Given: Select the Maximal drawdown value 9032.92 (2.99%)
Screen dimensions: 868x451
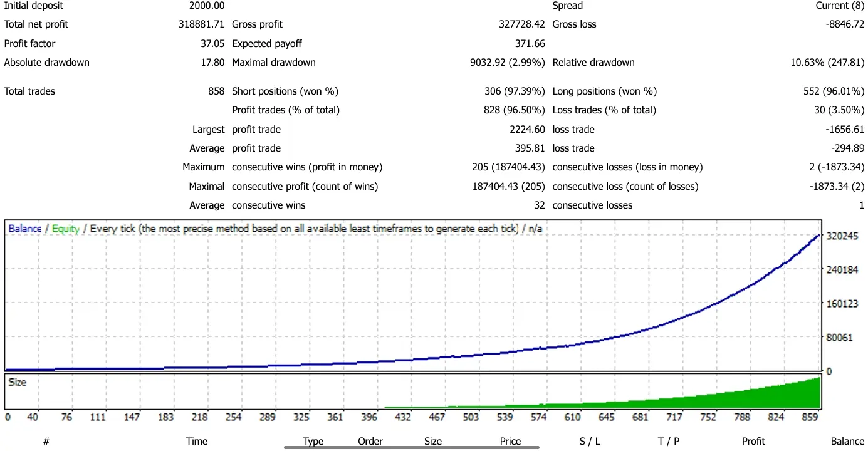Looking at the screenshot, I should coord(508,63).
